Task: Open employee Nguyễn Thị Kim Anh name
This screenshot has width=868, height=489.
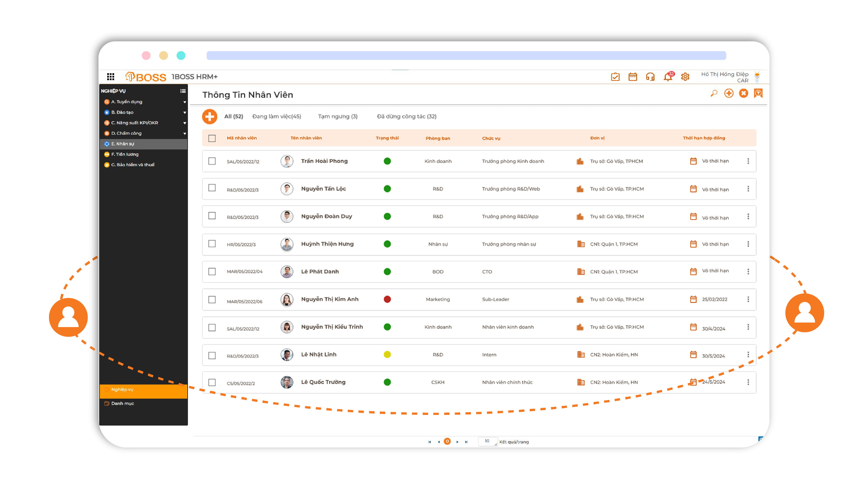Action: tap(330, 299)
